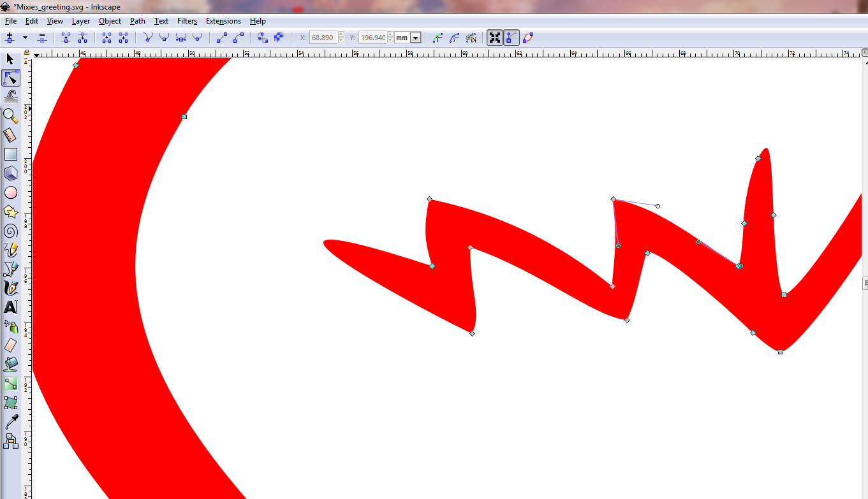
Task: Select the Text tool
Action: 10,307
